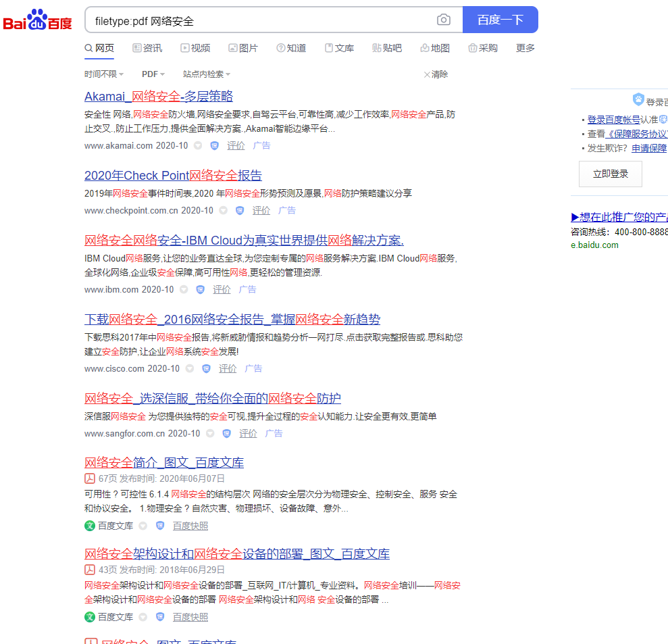
Task: Open the Akamai_网络安全-多层策略 result
Action: tap(159, 97)
